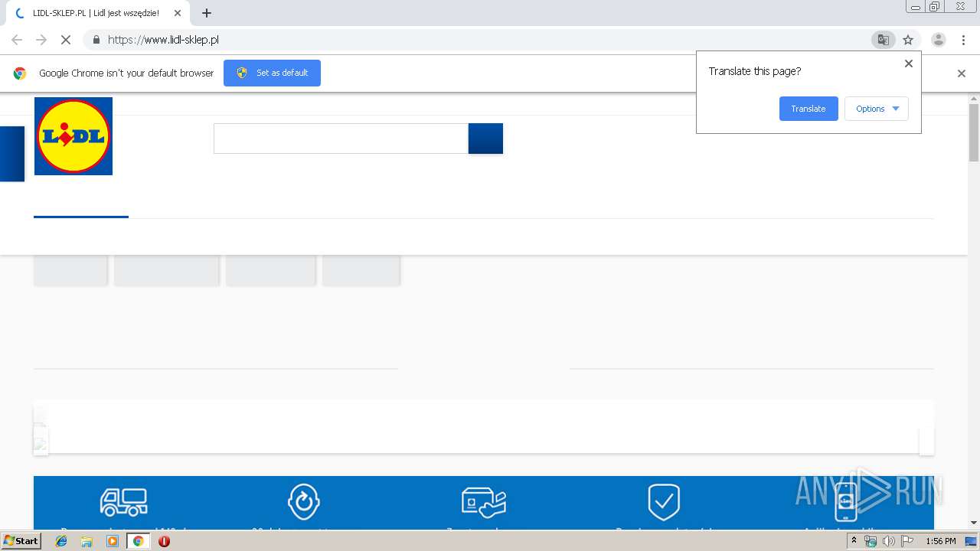Screen dimensions: 980x551
Task: Click the show desktop button
Action: click(971, 541)
